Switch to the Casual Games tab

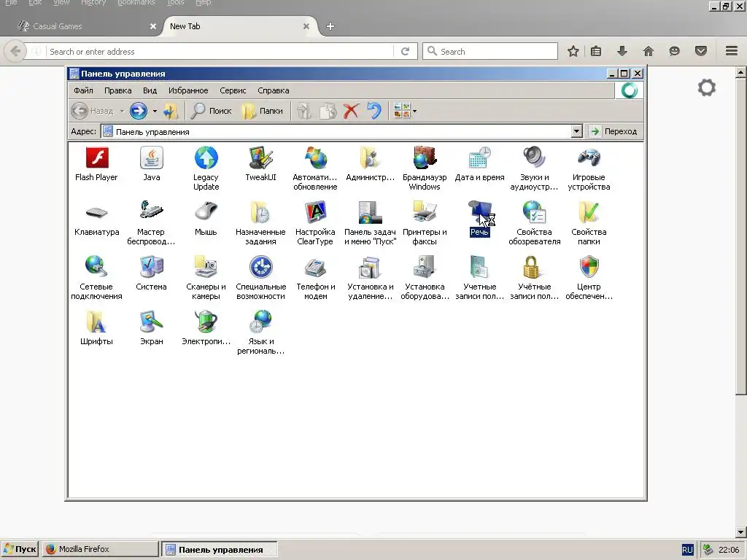(87, 26)
